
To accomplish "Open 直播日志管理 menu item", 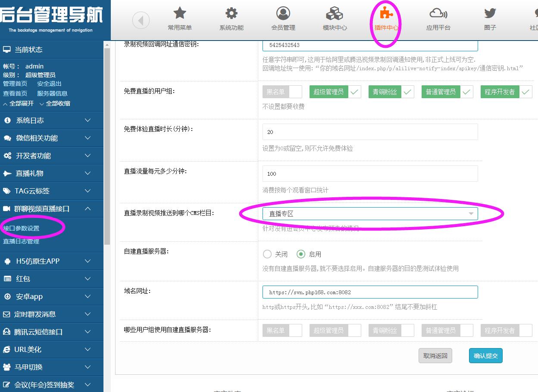I will click(x=21, y=241).
